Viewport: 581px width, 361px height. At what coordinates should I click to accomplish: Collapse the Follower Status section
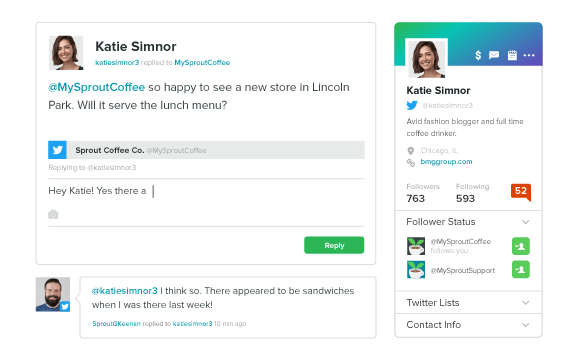point(468,222)
